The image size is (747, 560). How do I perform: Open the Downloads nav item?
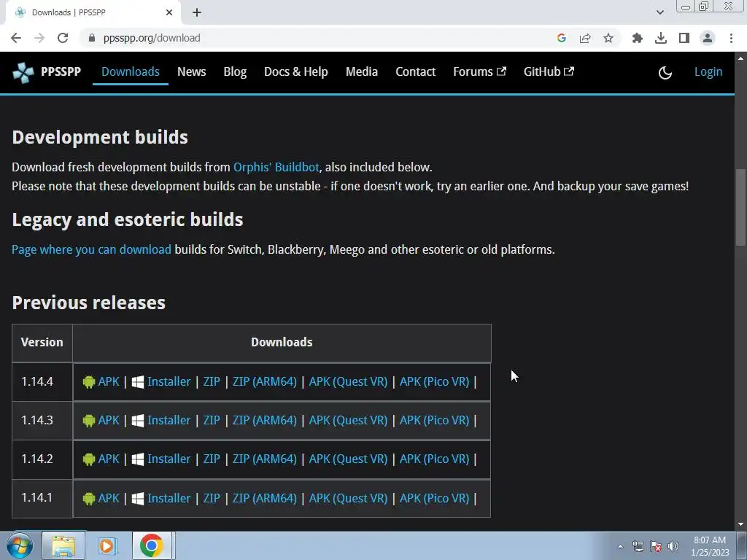[x=131, y=72]
